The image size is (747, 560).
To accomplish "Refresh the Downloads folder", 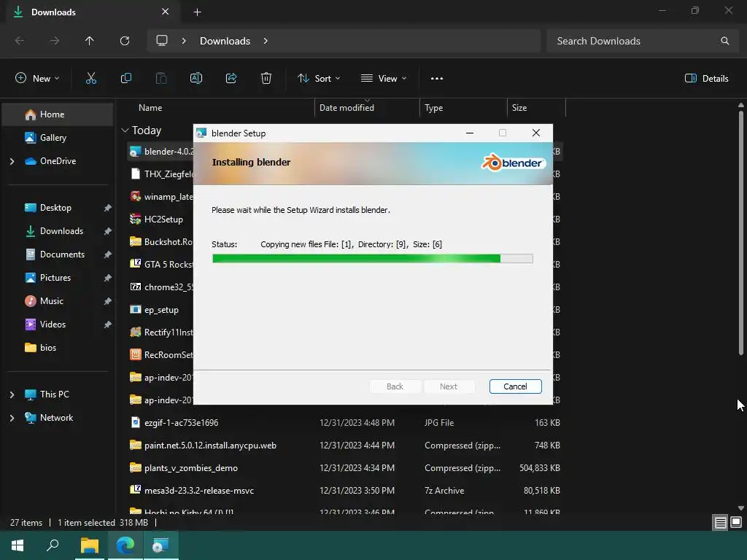I will (125, 41).
